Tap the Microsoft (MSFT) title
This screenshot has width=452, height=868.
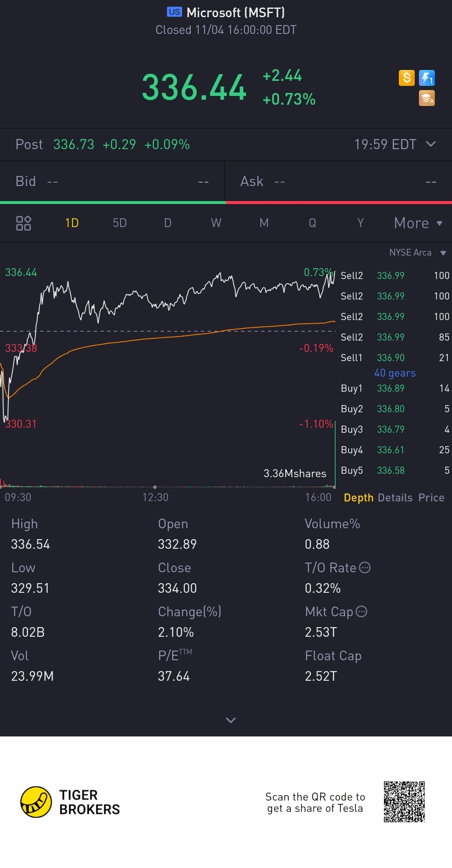236,13
